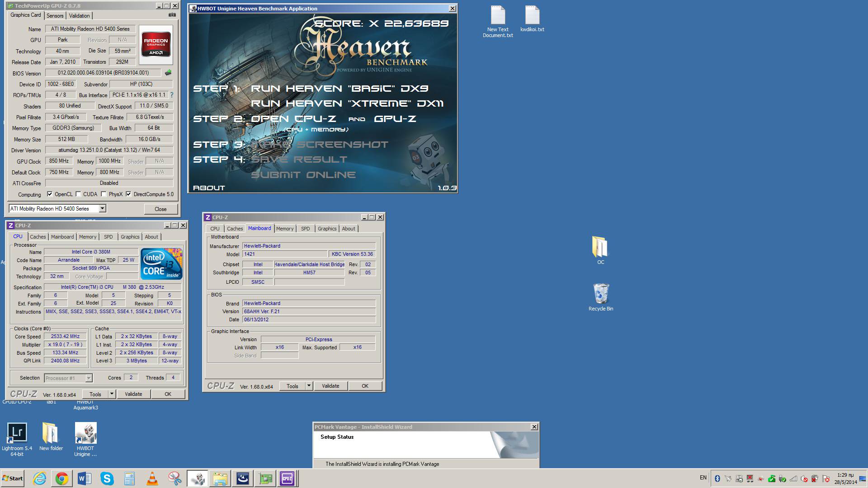Image resolution: width=868 pixels, height=488 pixels.
Task: Click RUN HEAVEN "XTREME" DX11
Action: click(347, 103)
